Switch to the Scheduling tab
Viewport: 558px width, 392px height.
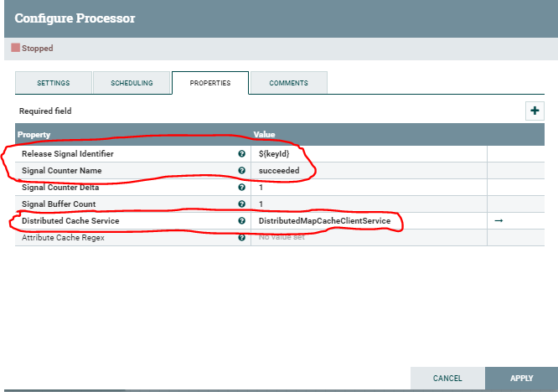(132, 83)
